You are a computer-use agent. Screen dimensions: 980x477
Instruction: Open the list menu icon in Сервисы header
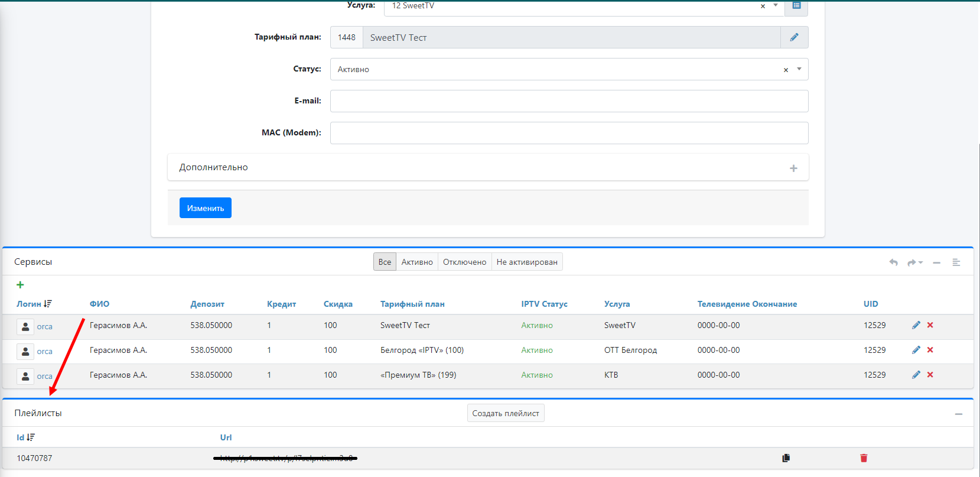point(956,262)
